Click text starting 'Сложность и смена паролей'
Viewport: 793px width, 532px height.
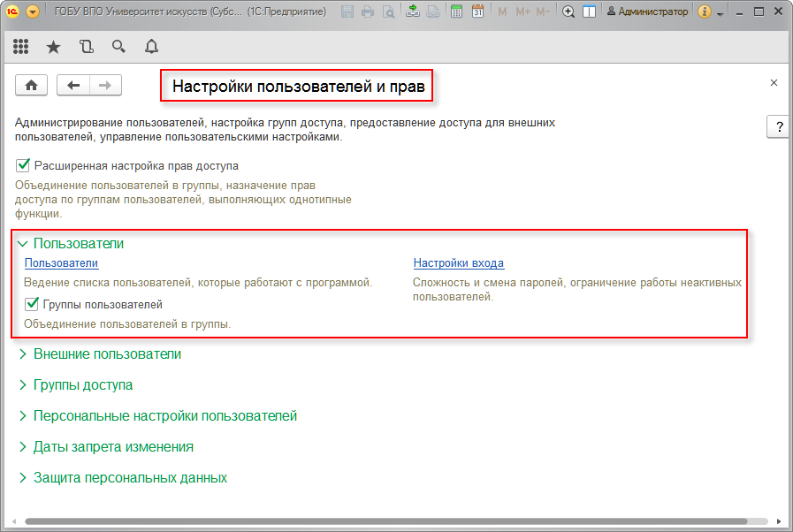(x=577, y=290)
